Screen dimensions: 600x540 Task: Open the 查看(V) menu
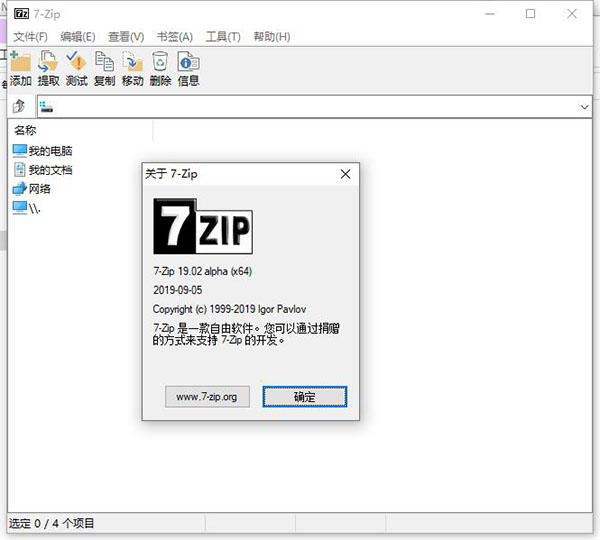[126, 37]
